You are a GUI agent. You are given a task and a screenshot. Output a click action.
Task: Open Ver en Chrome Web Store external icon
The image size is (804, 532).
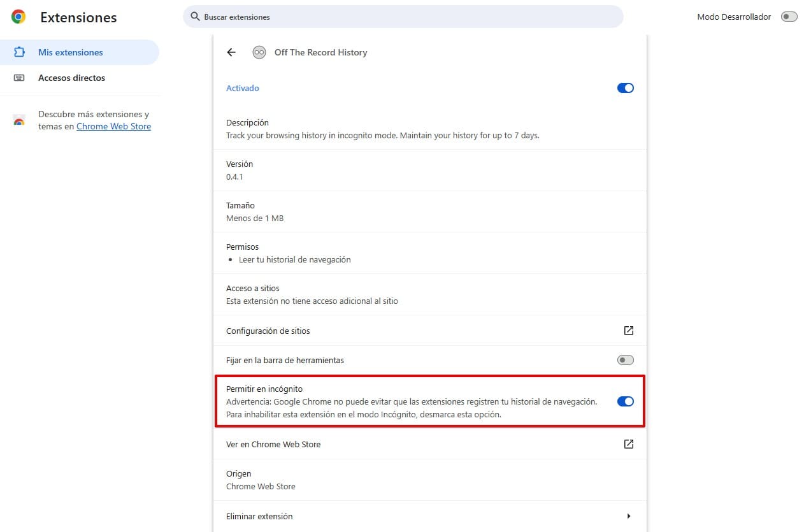click(x=629, y=444)
